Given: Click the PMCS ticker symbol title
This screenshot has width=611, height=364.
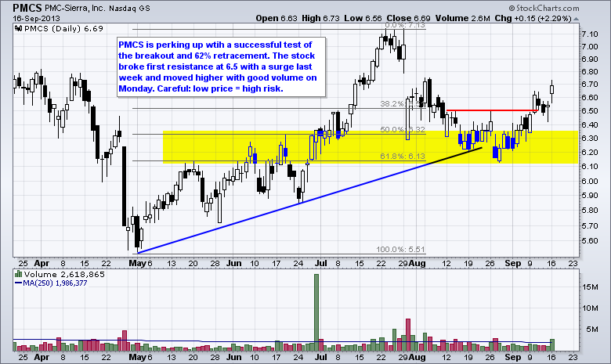Looking at the screenshot, I should tap(27, 8).
